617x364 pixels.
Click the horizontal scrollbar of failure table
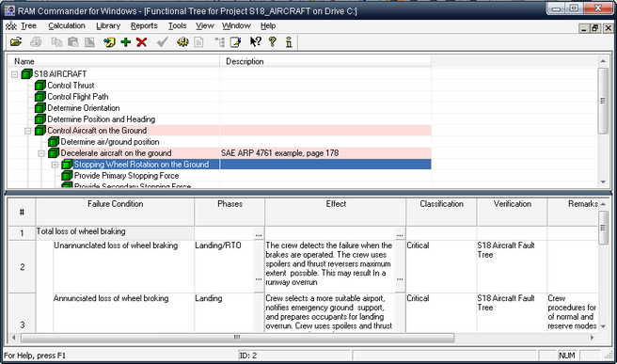click(237, 338)
